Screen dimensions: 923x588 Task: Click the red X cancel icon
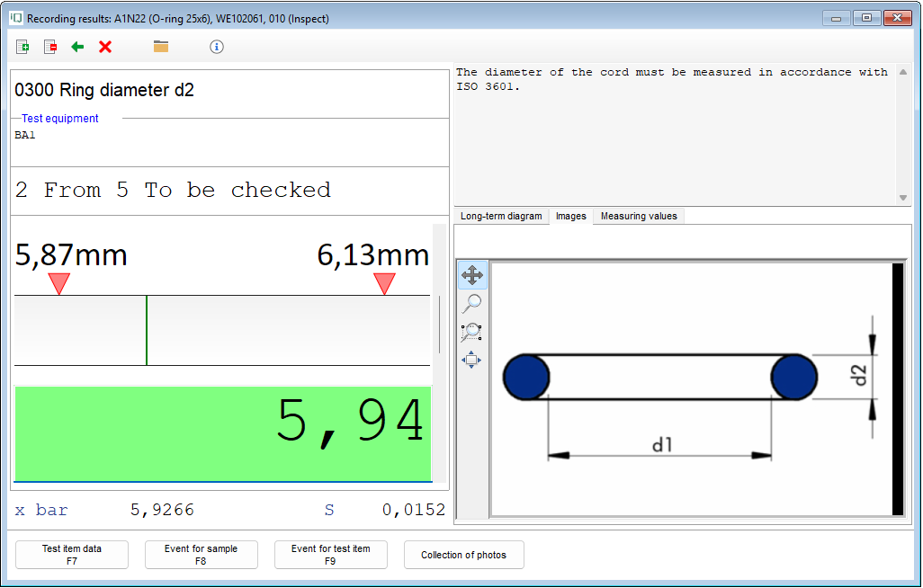[105, 47]
